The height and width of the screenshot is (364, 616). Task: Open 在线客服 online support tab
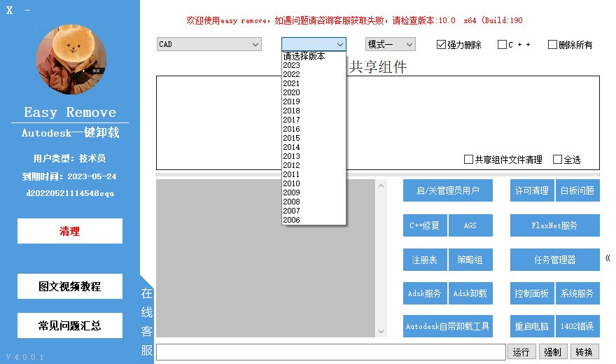[147, 321]
